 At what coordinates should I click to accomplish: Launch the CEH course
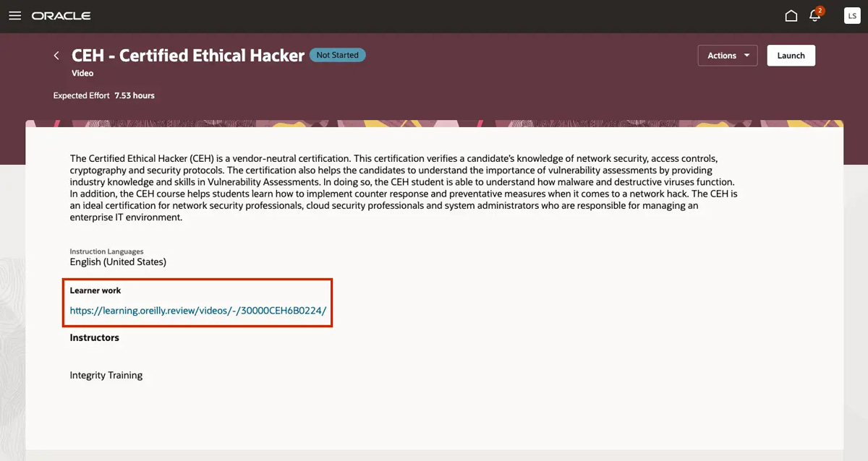tap(791, 56)
